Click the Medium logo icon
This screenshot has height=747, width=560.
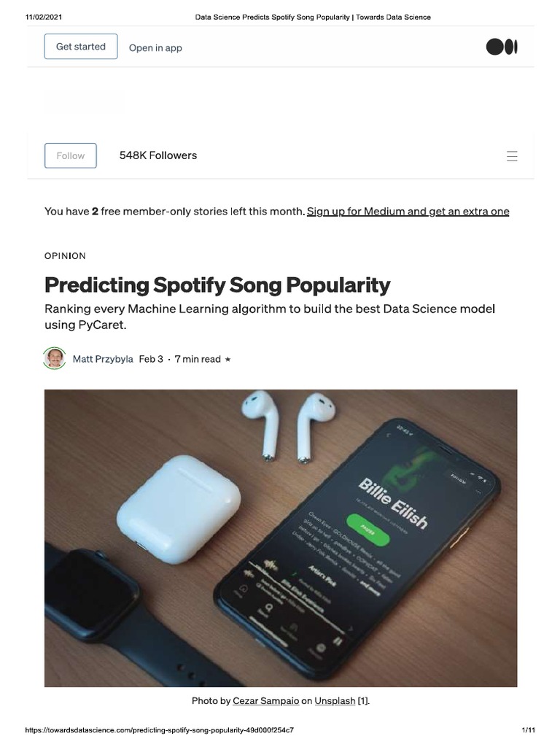click(502, 47)
